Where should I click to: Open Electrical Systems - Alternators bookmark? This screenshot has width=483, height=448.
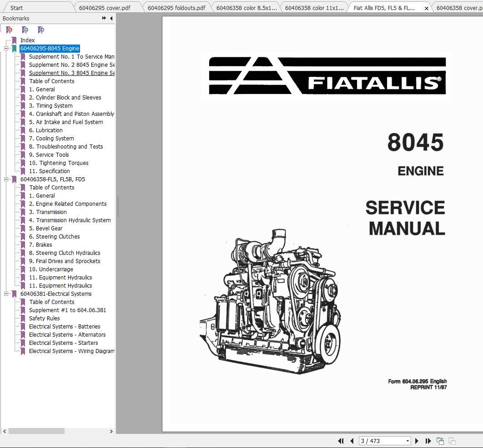click(67, 334)
